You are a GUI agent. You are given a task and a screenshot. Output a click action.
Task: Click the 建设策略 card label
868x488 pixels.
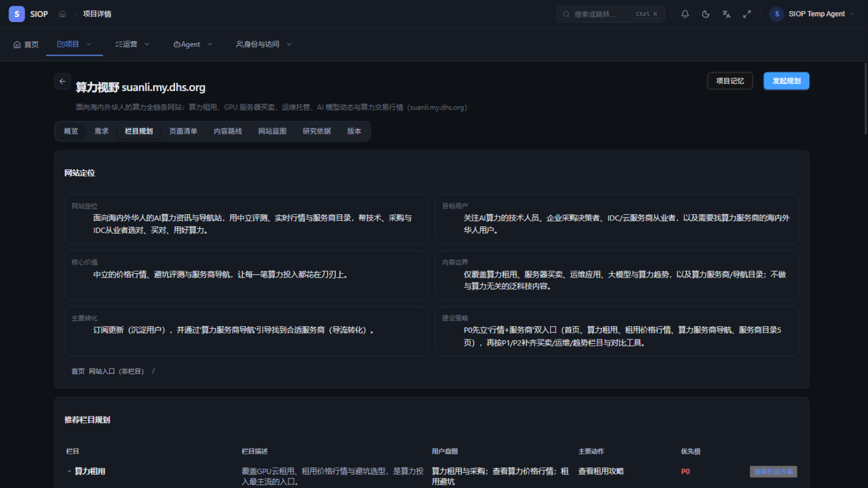coord(455,318)
